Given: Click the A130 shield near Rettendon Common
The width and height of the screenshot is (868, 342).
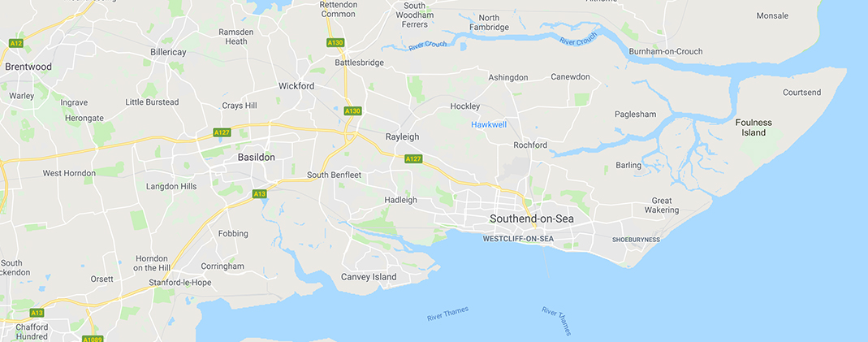Looking at the screenshot, I should pos(336,42).
